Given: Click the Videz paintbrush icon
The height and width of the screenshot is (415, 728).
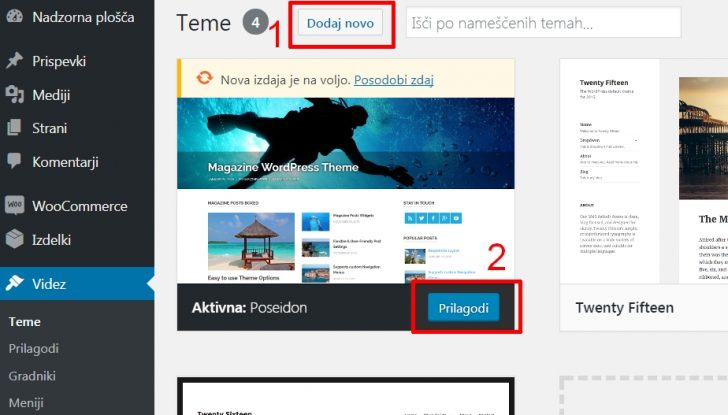Looking at the screenshot, I should 14,283.
